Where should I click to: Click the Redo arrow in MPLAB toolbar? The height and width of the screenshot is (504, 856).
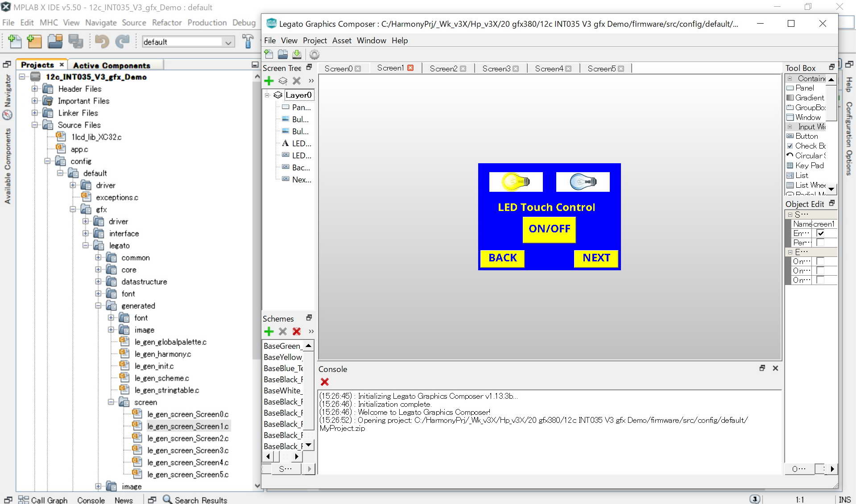pyautogui.click(x=122, y=41)
